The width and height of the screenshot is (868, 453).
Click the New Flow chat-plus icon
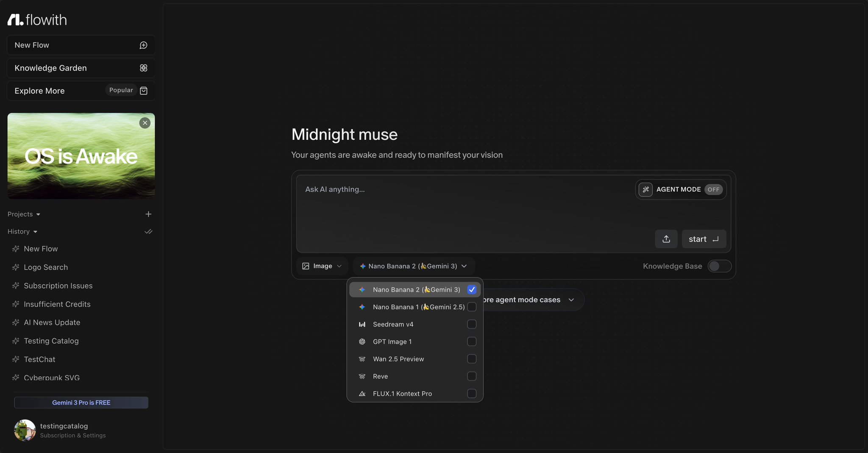click(144, 45)
